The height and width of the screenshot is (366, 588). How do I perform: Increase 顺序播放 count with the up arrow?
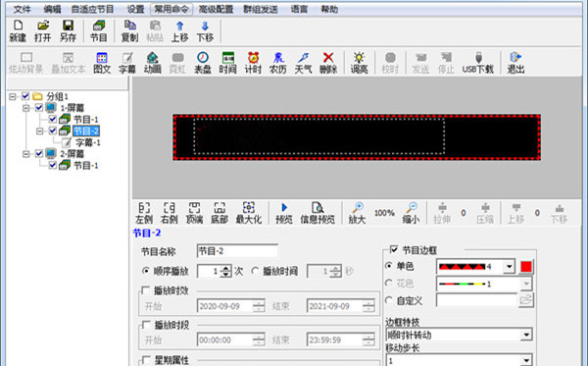tap(225, 268)
